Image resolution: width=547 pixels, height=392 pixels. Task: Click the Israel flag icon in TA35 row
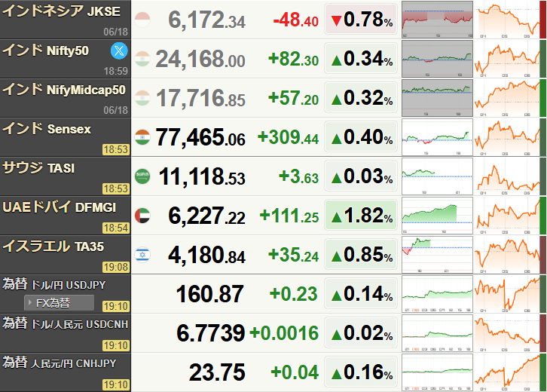(x=142, y=255)
